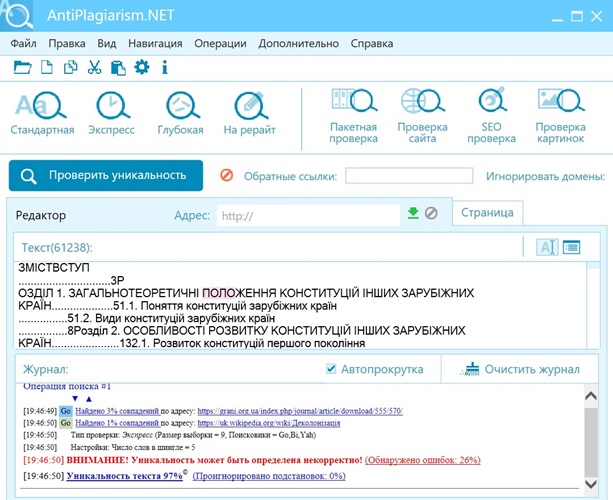Toggle the Автопрокрутка checkbox

[331, 369]
